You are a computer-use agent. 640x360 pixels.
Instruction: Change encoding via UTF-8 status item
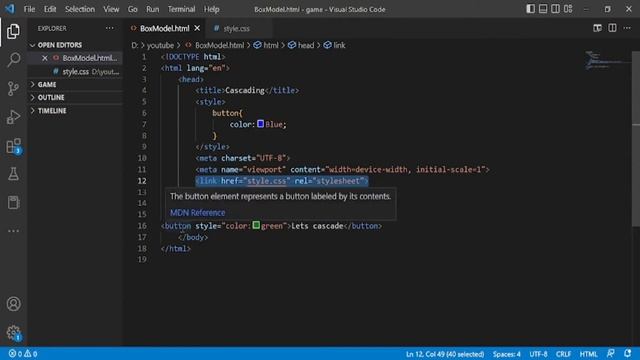tap(538, 354)
